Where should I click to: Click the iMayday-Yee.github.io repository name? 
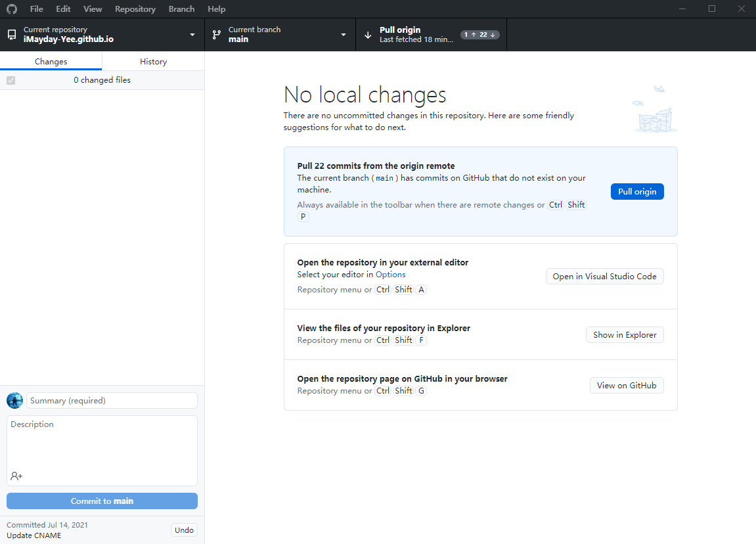tap(68, 39)
